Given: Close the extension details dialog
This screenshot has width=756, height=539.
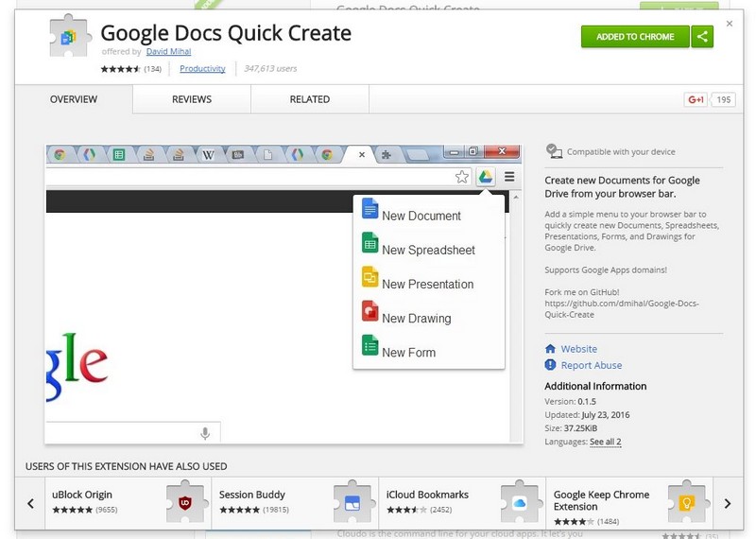Looking at the screenshot, I should (x=730, y=23).
